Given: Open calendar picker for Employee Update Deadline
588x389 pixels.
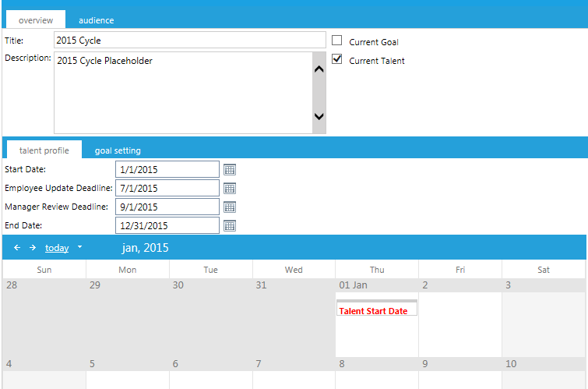Looking at the screenshot, I should pyautogui.click(x=230, y=188).
